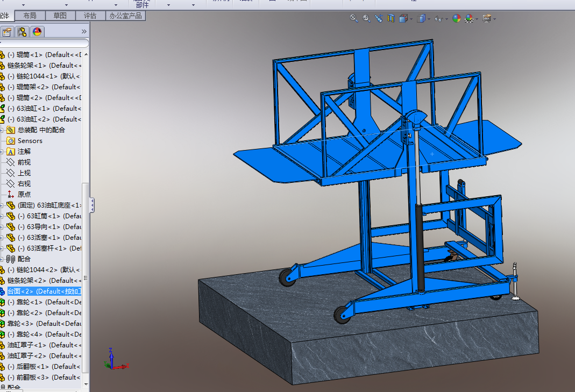Click the 右视 plane icon

pos(11,184)
